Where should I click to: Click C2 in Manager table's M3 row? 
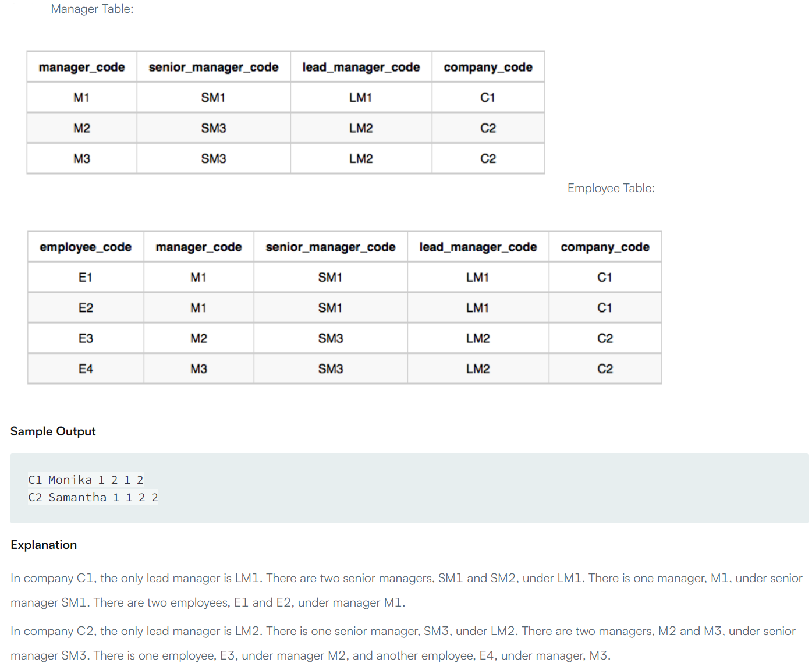click(488, 158)
